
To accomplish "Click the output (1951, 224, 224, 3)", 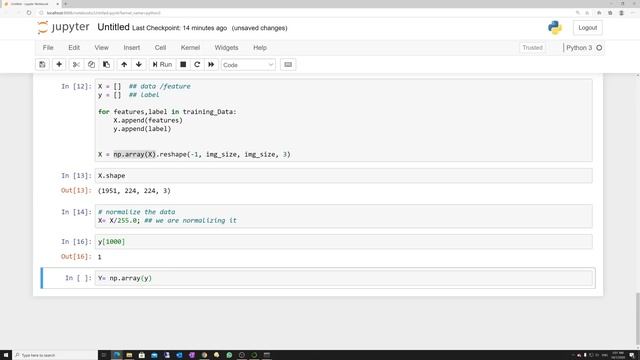I will click(x=134, y=191).
